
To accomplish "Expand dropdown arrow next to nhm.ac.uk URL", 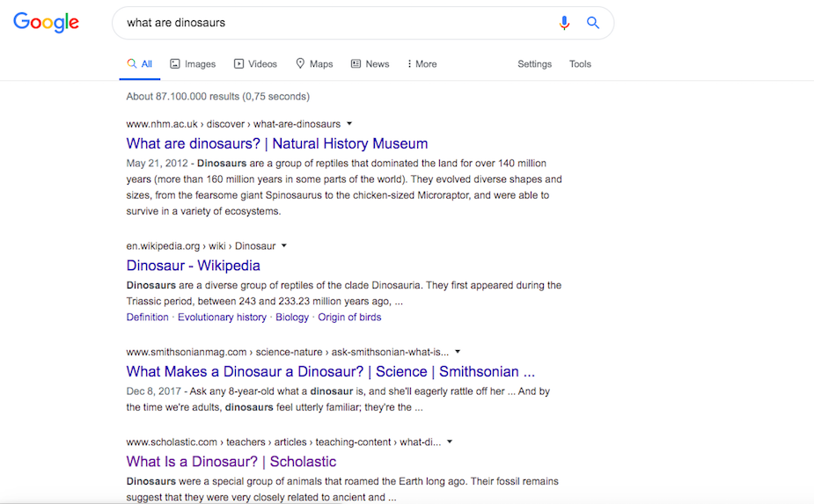I will click(349, 123).
